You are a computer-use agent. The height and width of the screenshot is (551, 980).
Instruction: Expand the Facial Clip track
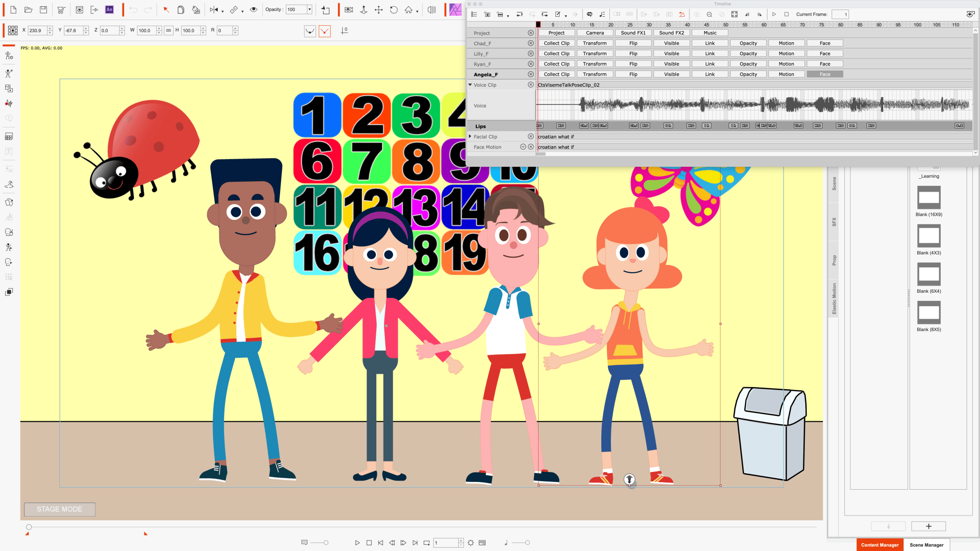coord(470,137)
